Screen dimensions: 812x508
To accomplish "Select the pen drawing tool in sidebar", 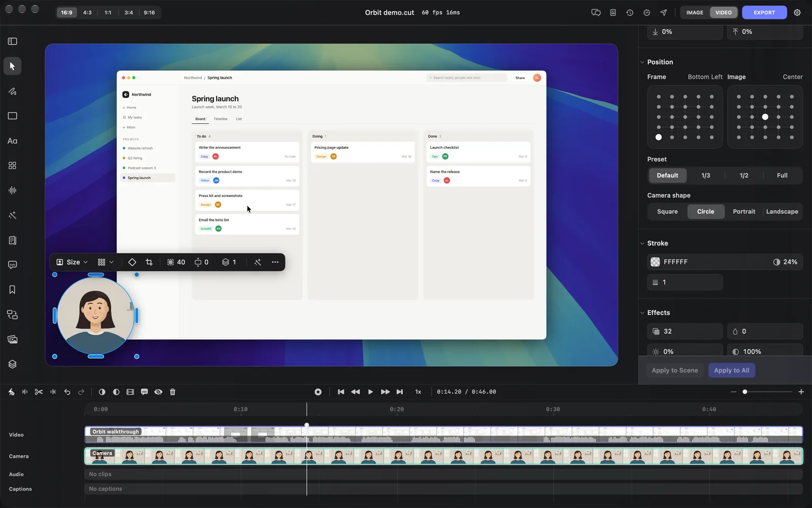I will (12, 91).
